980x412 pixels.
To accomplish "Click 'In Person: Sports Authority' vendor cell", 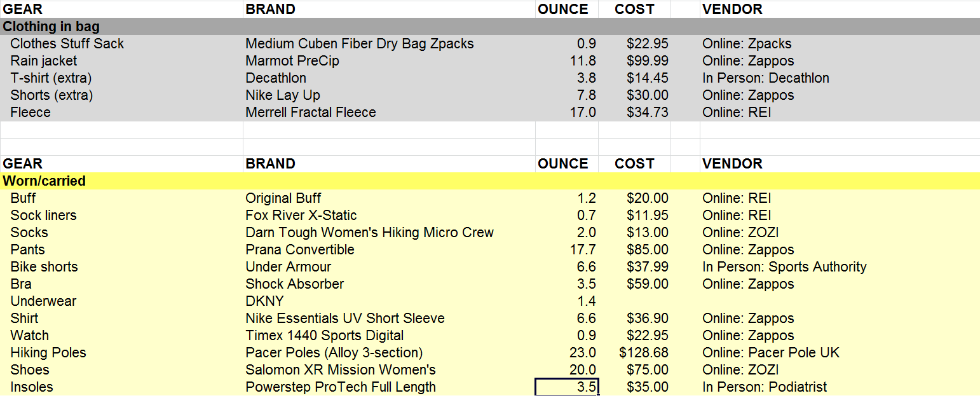I will click(x=784, y=267).
